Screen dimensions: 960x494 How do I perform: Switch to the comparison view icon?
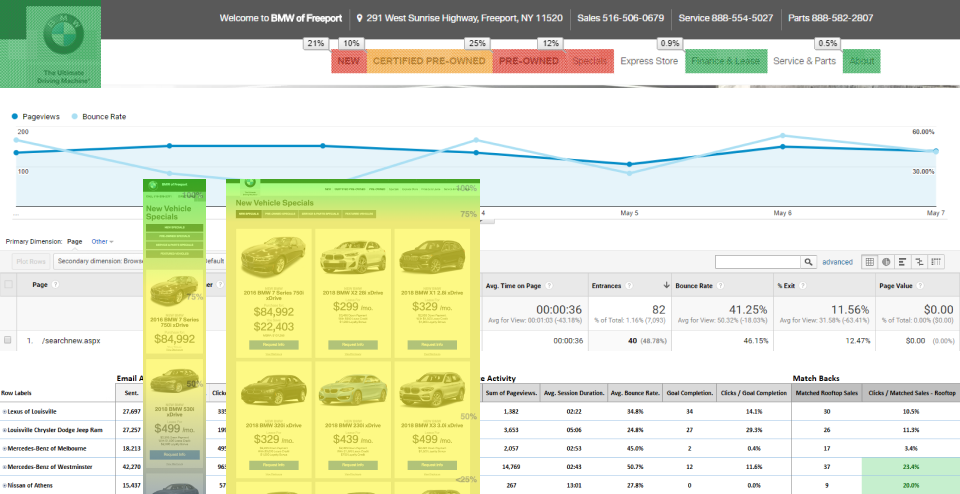(919, 262)
